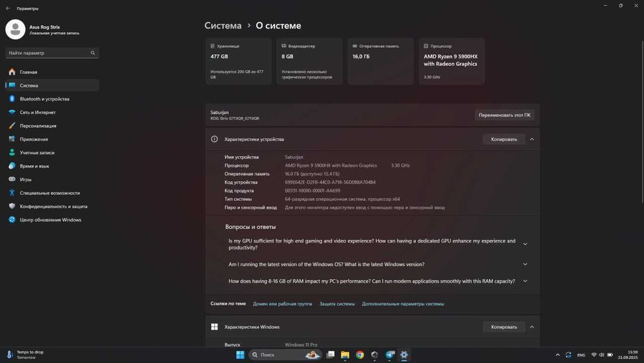Open Защита системы link
The width and height of the screenshot is (644, 363).
tap(337, 304)
